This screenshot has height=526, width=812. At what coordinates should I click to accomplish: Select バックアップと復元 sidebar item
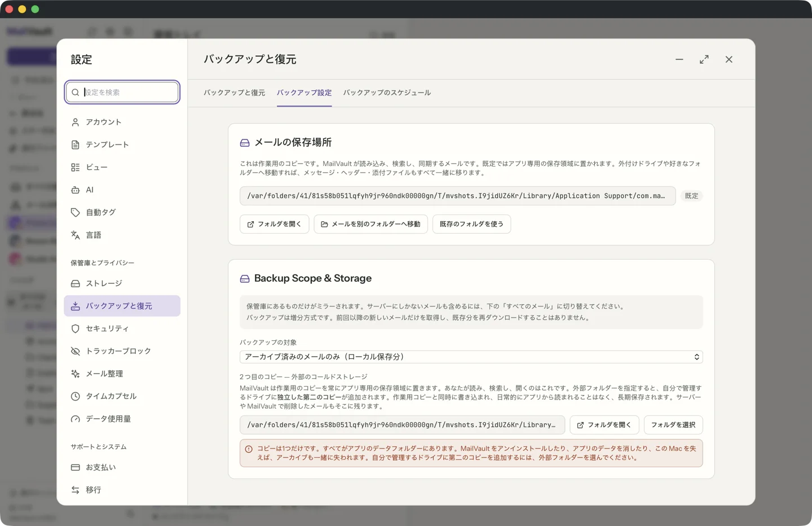coord(122,306)
